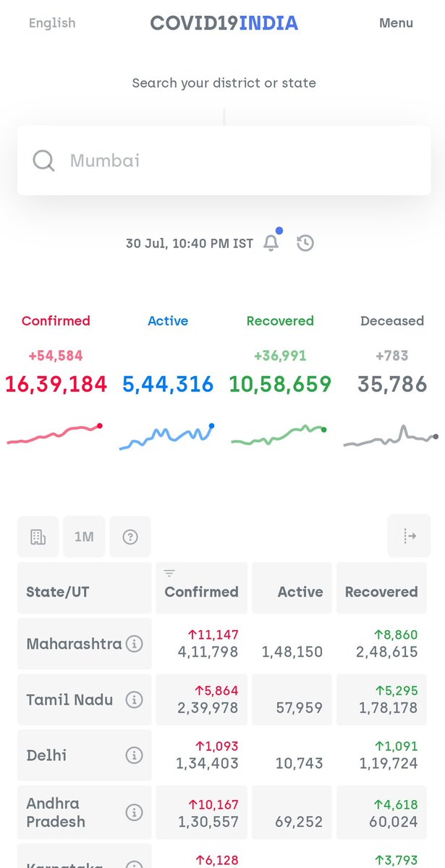Click Delhi active 10,743
Image resolution: width=445 pixels, height=868 pixels.
(300, 763)
